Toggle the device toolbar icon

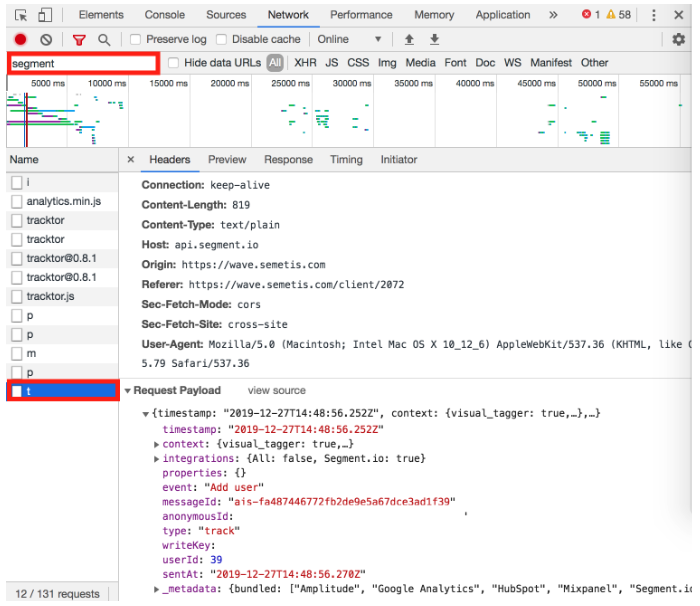[x=45, y=15]
